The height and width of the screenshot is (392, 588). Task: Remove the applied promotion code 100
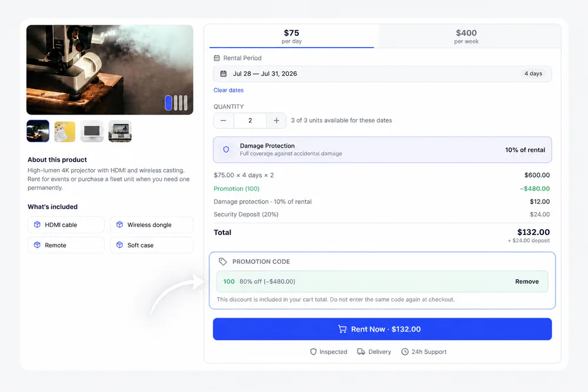[527, 282]
